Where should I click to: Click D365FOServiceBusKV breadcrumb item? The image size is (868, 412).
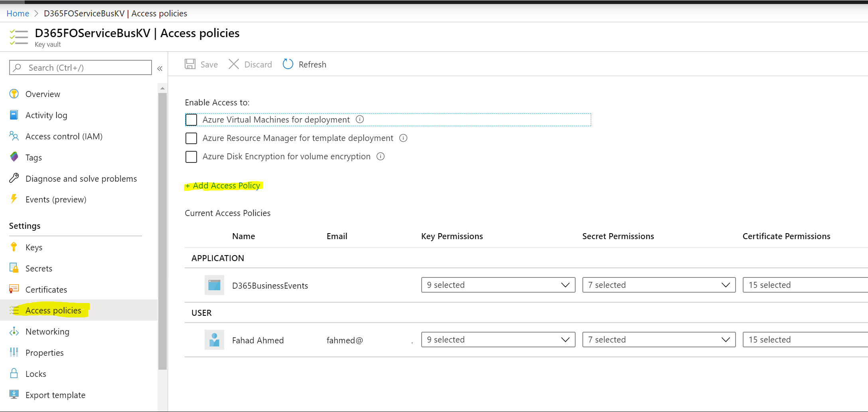pos(115,14)
